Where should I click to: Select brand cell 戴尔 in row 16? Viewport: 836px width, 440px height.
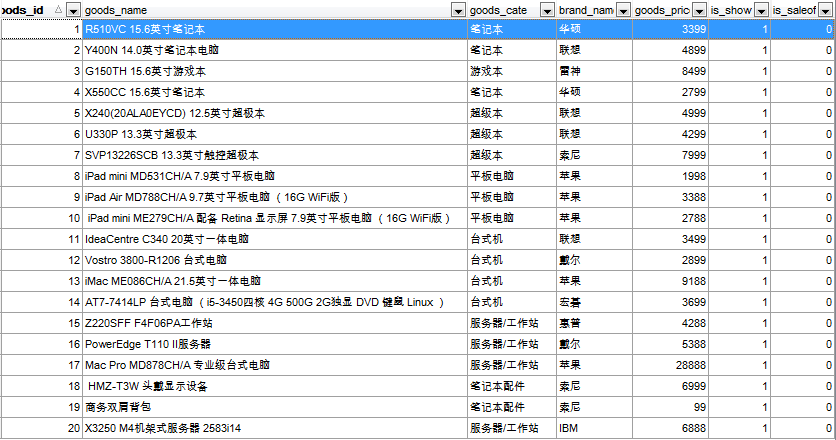coord(594,344)
